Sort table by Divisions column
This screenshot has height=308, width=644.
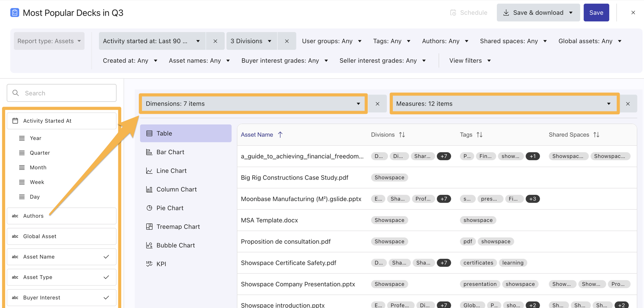pos(402,135)
